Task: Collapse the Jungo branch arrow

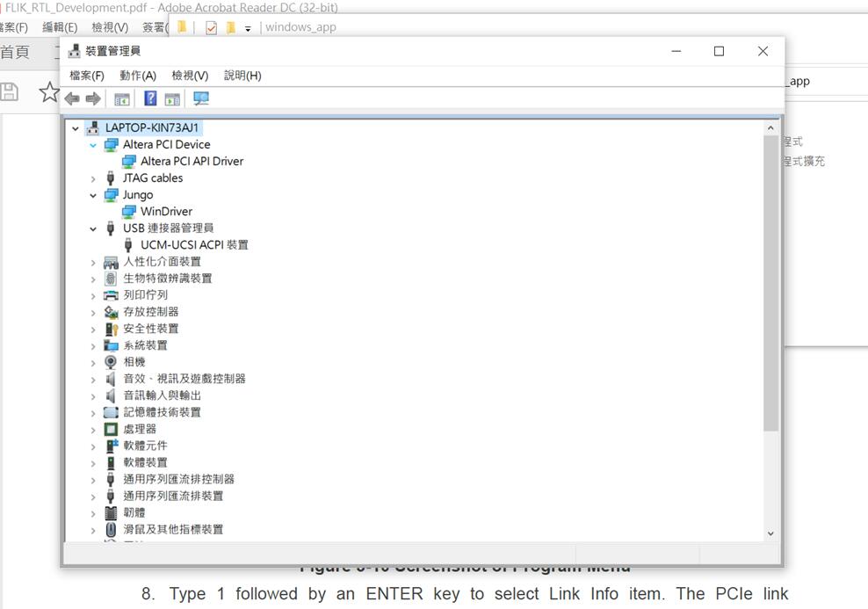Action: pos(93,195)
